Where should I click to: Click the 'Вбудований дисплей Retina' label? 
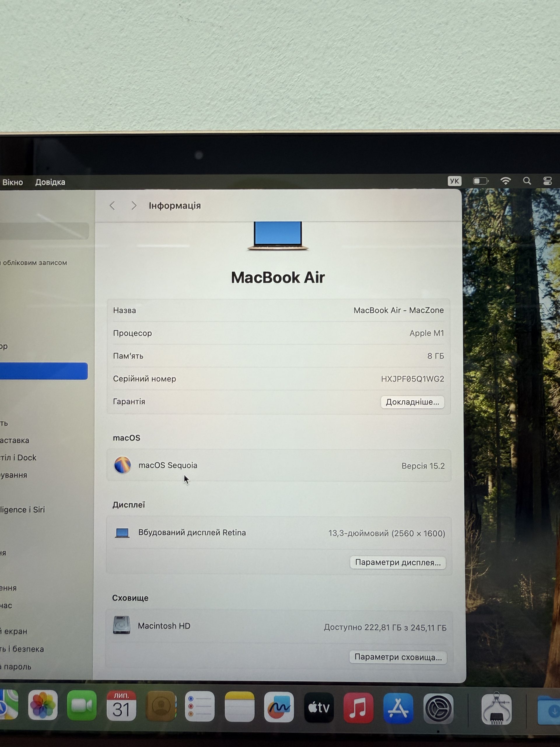[x=192, y=533]
